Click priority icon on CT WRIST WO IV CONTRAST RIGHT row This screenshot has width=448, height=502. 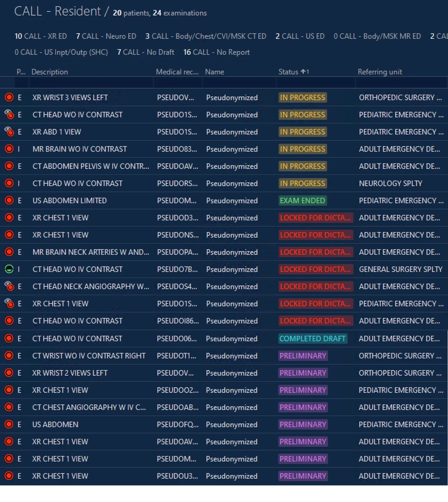(9, 356)
